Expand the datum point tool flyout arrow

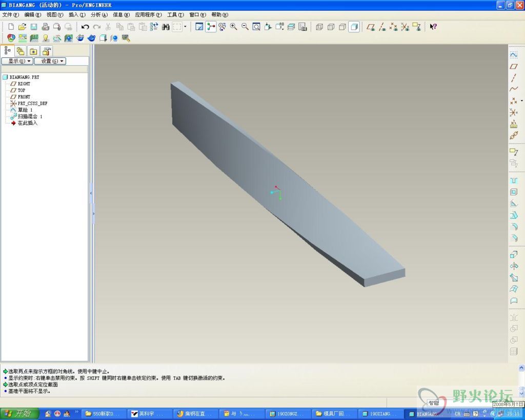(x=522, y=101)
